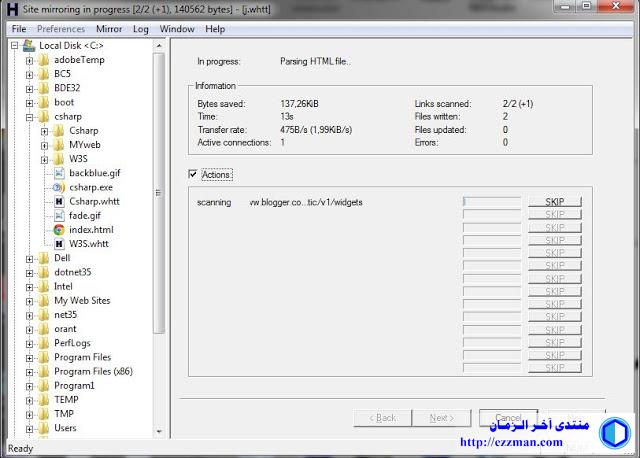Open the Log menu
The width and height of the screenshot is (640, 458).
141,29
